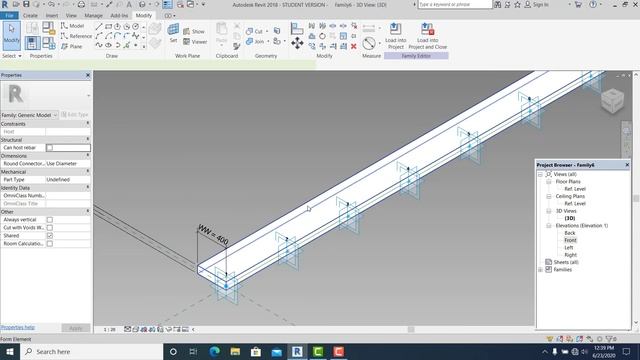Expand the Families tree node
The image size is (640, 360).
[x=540, y=270]
